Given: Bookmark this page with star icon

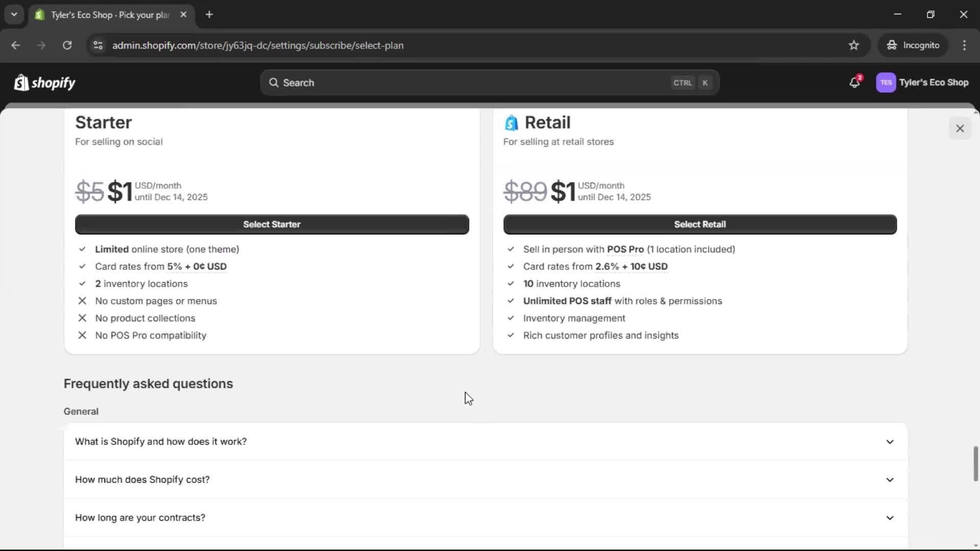Looking at the screenshot, I should click(x=853, y=45).
